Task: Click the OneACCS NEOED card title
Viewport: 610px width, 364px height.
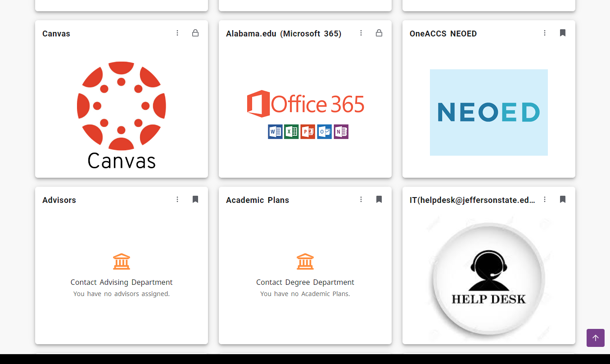Action: (x=443, y=34)
